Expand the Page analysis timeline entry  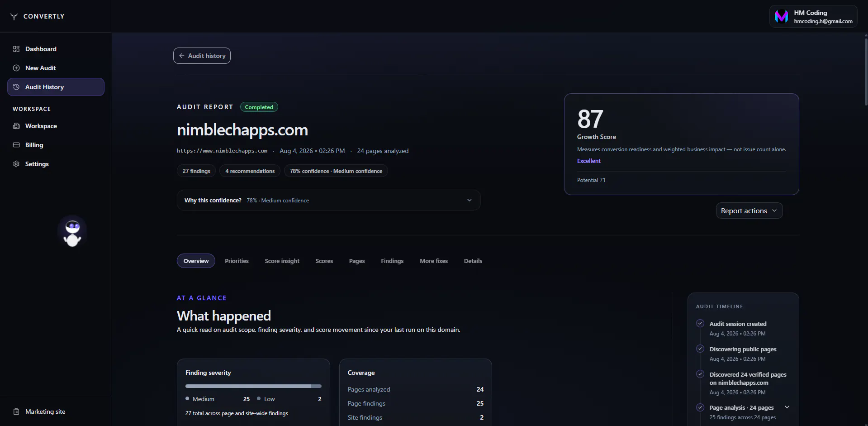tap(787, 407)
